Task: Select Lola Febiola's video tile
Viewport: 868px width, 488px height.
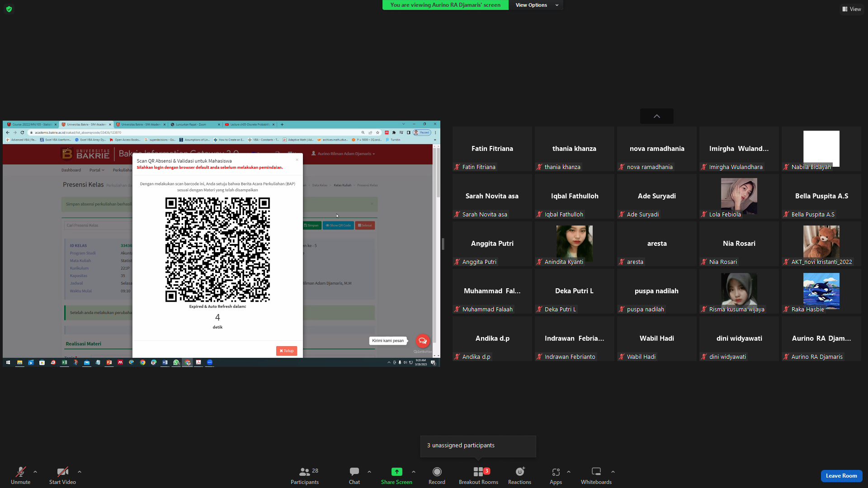Action: [x=739, y=197]
